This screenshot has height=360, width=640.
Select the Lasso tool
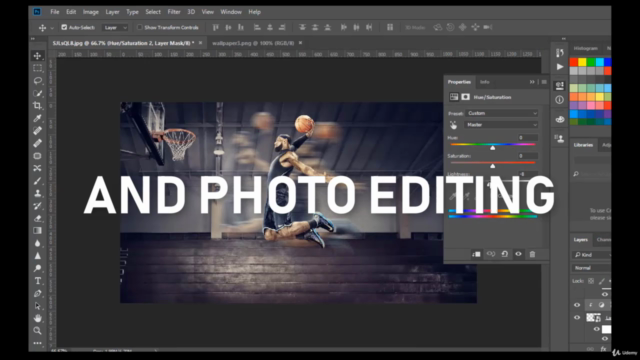click(38, 80)
